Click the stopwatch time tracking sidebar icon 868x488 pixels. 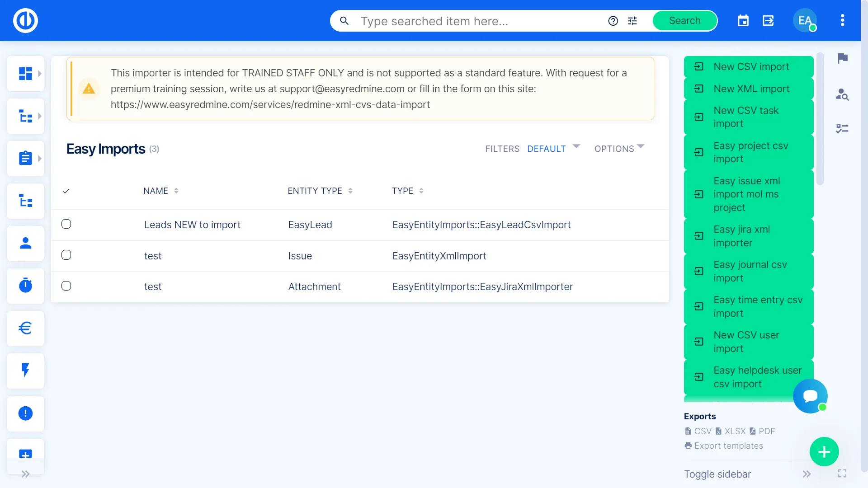coord(25,286)
